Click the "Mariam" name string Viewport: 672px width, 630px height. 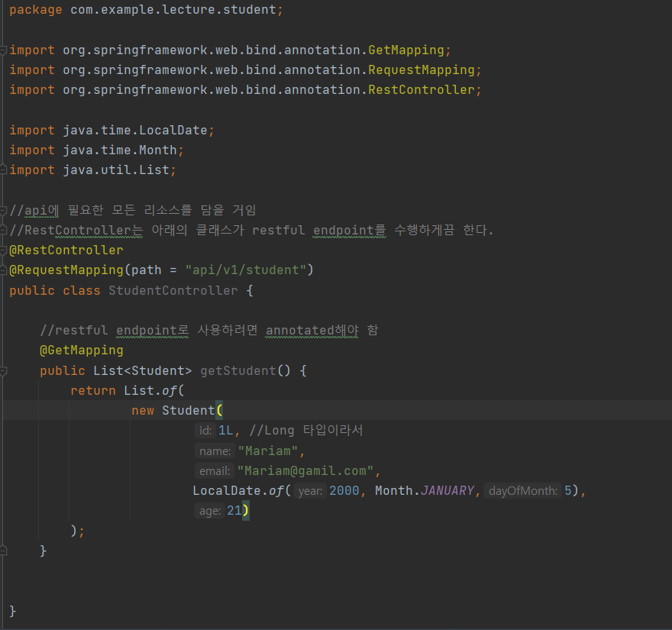pyautogui.click(x=268, y=451)
